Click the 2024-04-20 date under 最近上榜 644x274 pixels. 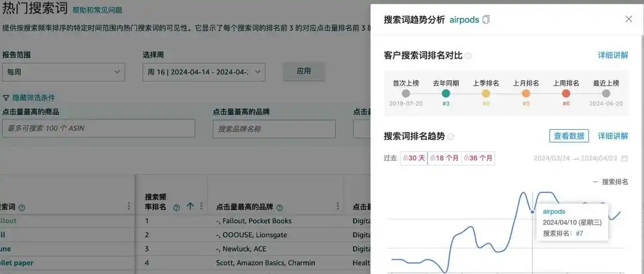pyautogui.click(x=606, y=104)
